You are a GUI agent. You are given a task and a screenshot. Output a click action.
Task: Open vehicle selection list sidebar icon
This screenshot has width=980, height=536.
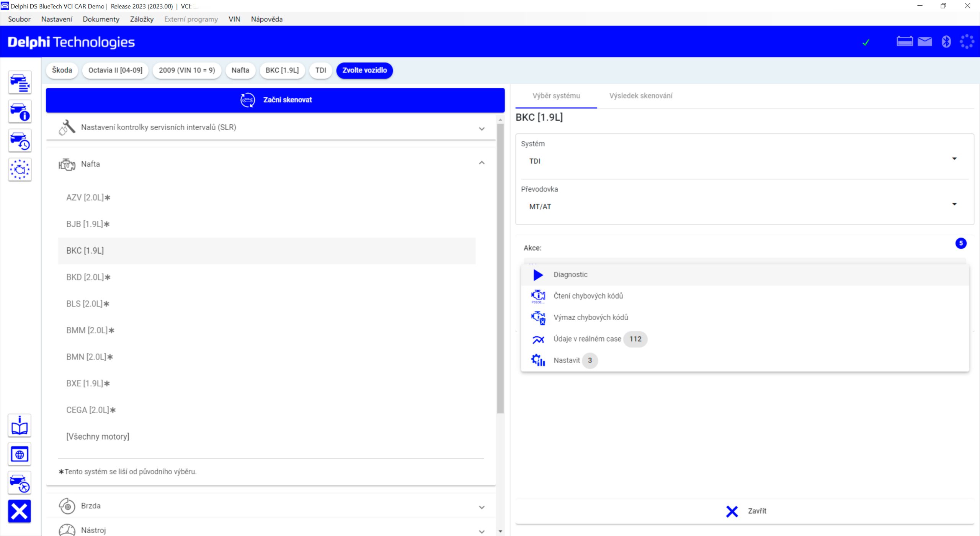click(20, 82)
